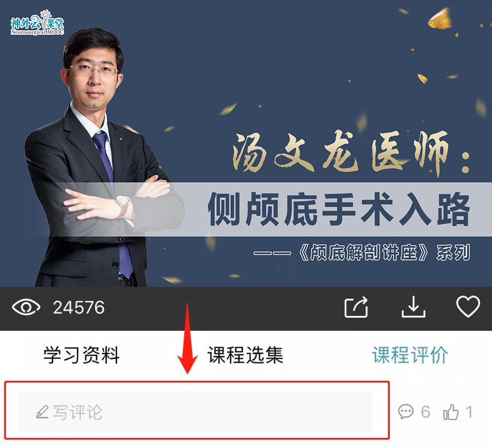Click the instructor's portrait photo
492x448 pixels.
point(104,157)
